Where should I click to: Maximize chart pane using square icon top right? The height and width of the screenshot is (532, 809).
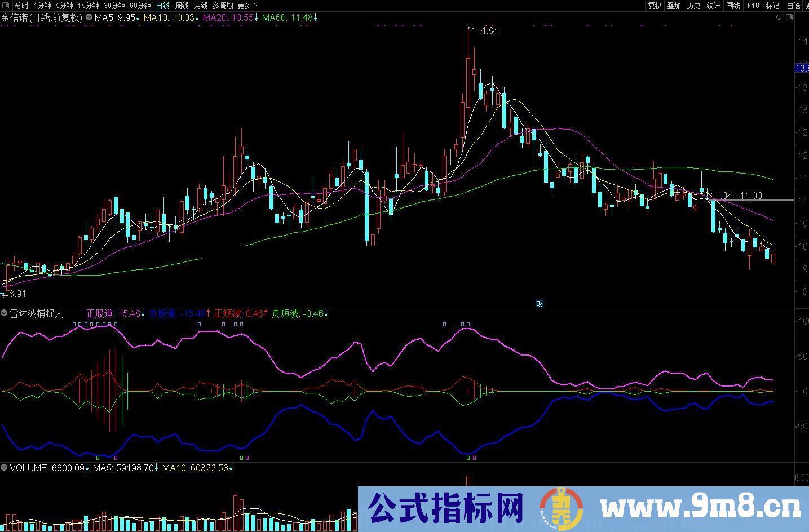[790, 17]
